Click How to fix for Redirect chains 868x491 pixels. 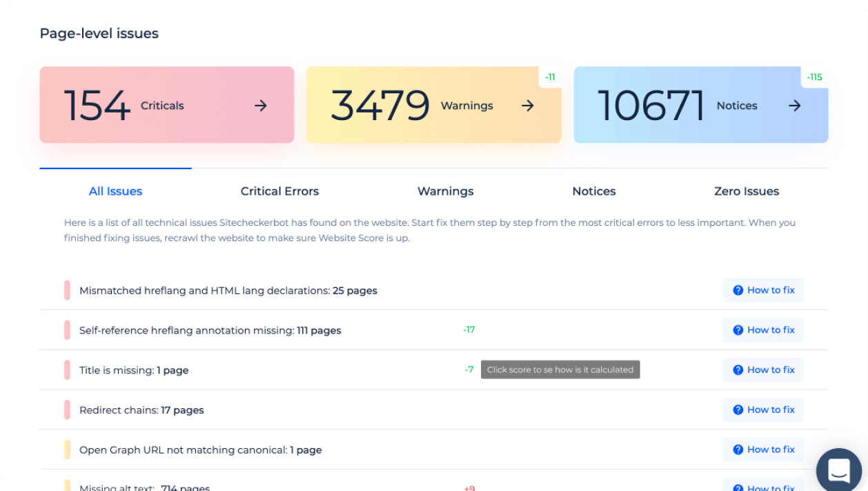(x=763, y=410)
